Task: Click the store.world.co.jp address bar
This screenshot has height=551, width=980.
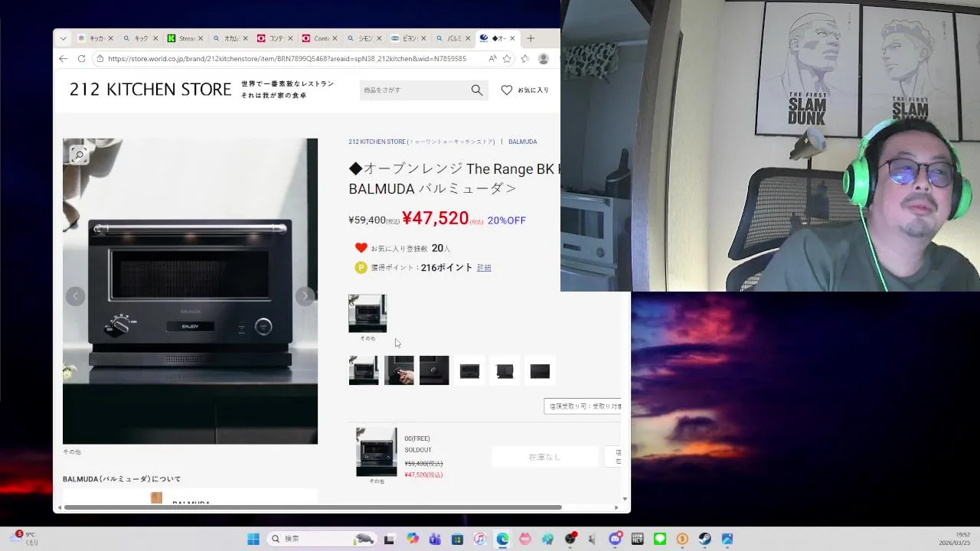Action: click(x=287, y=59)
